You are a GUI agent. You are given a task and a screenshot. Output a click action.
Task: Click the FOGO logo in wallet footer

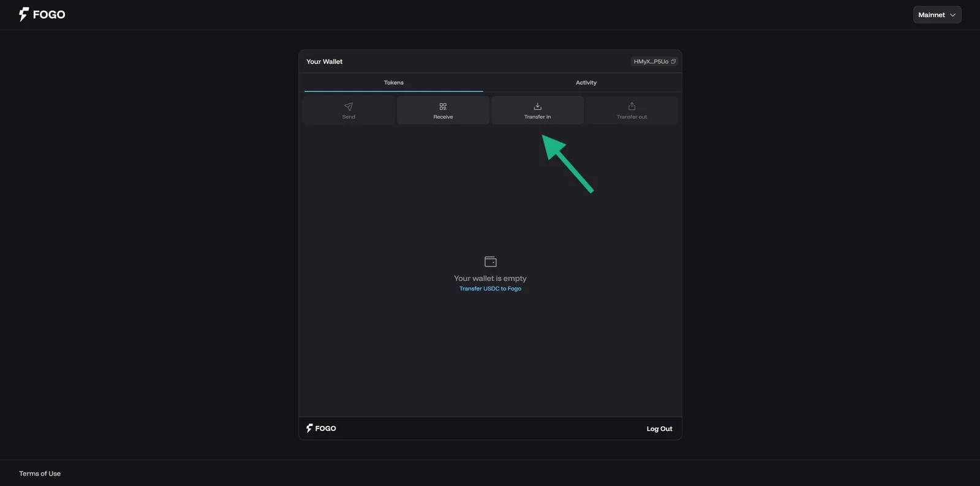tap(321, 428)
